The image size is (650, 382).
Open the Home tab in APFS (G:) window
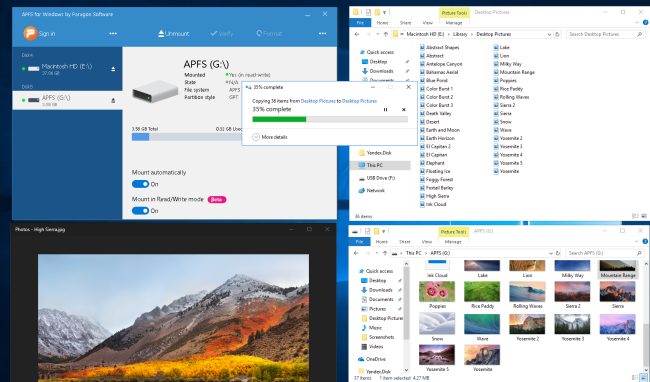(381, 242)
